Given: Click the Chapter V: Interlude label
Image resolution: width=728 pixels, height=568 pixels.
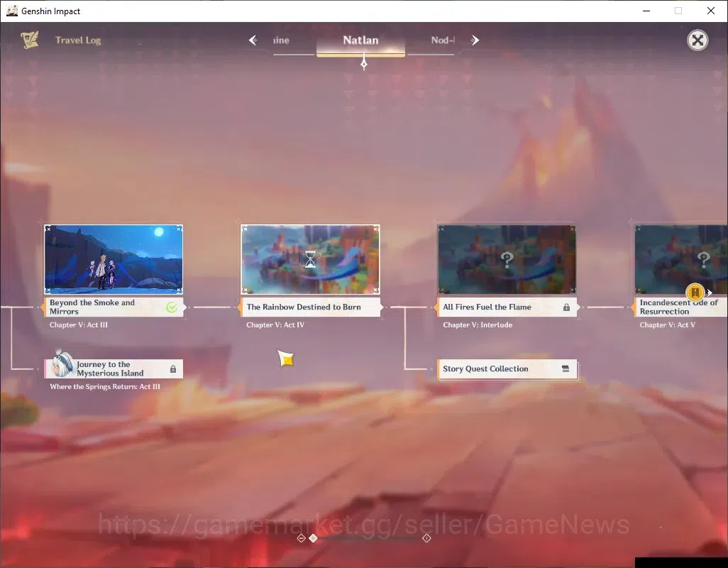Looking at the screenshot, I should [478, 324].
